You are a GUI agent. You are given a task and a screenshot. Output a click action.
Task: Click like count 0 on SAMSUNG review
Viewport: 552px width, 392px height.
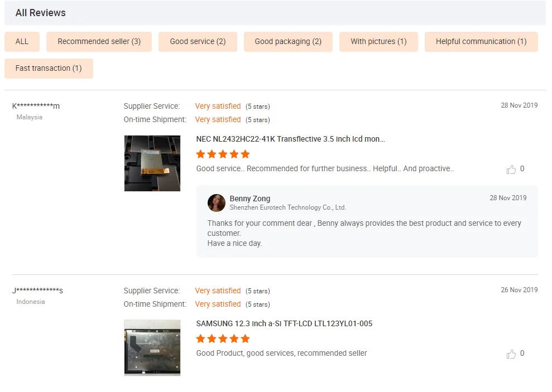[522, 353]
